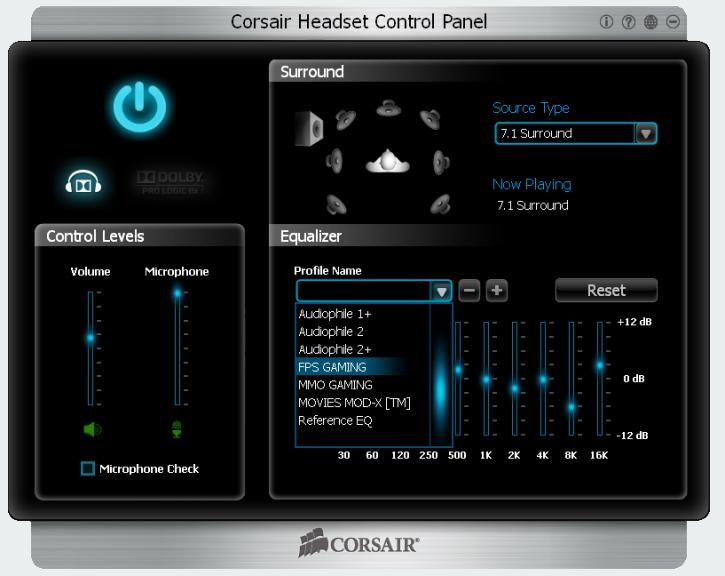Image resolution: width=725 pixels, height=576 pixels.
Task: Click the 1K equalizer slider handle
Action: click(486, 380)
